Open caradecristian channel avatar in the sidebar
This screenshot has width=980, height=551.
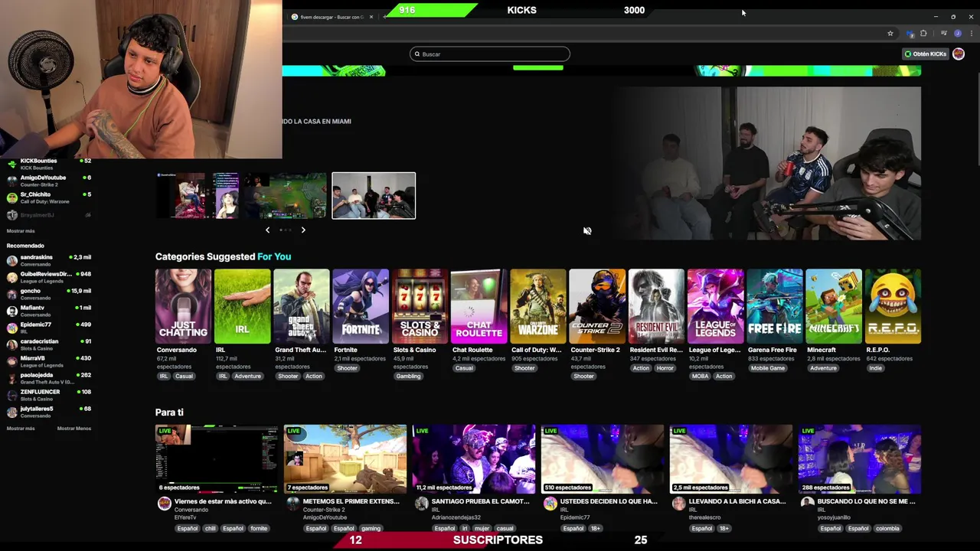(x=11, y=344)
